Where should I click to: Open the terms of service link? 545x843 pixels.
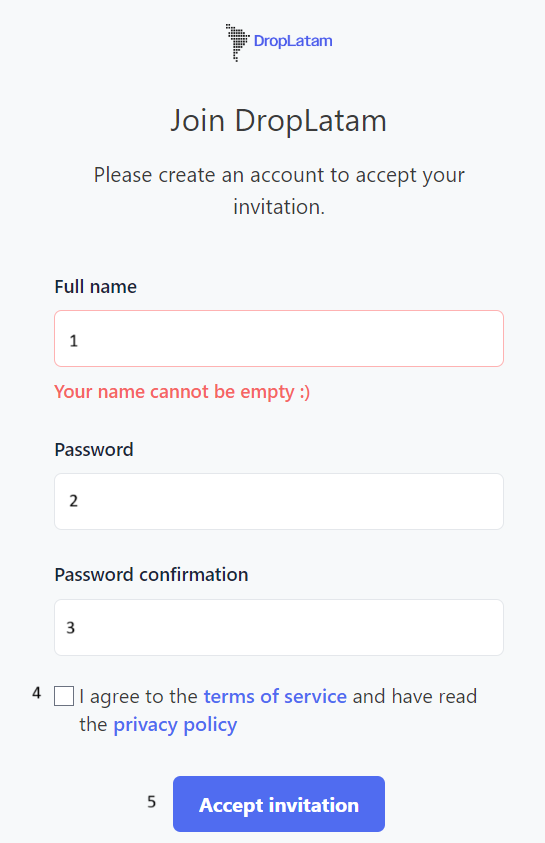pos(275,696)
